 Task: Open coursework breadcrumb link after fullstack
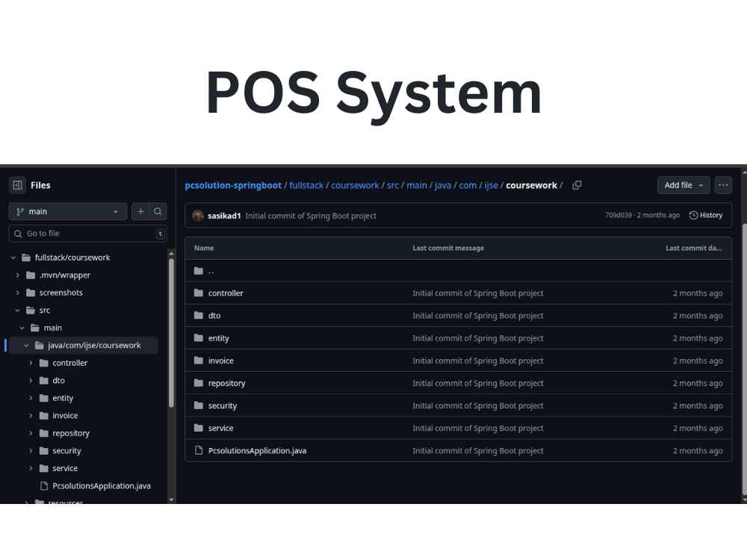pyautogui.click(x=355, y=186)
